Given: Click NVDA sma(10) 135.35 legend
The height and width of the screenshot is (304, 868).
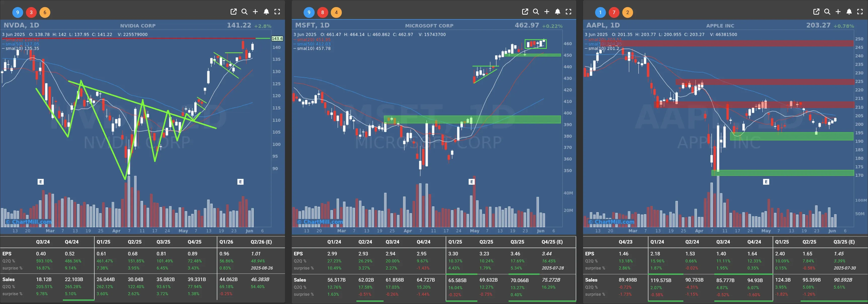Looking at the screenshot, I should coord(21,49).
